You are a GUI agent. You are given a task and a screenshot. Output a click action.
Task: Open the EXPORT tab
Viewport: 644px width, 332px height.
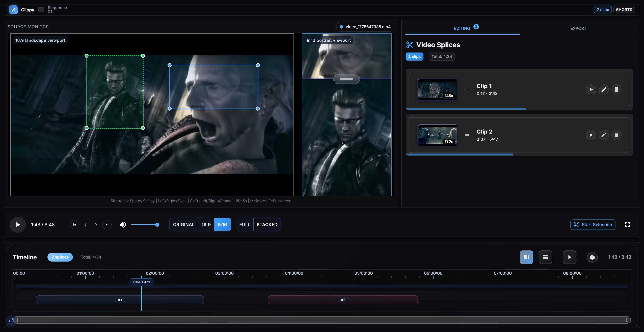coord(578,29)
